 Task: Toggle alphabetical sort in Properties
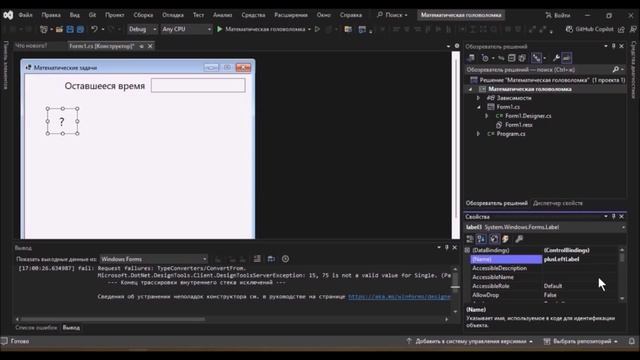point(482,239)
